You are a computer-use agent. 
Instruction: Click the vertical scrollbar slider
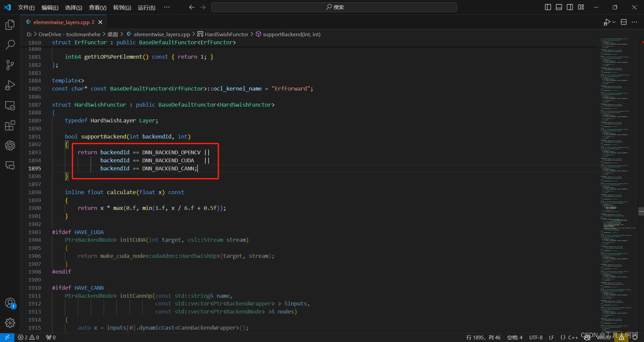641,211
